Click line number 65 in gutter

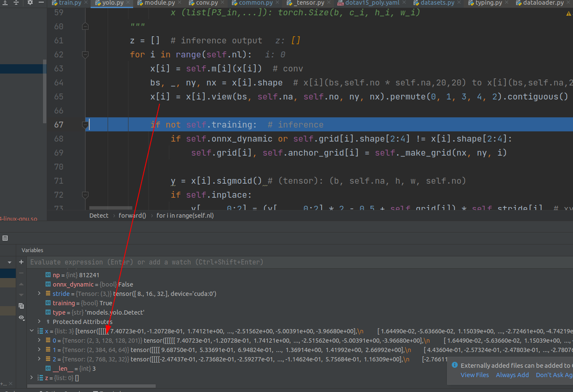tap(59, 97)
